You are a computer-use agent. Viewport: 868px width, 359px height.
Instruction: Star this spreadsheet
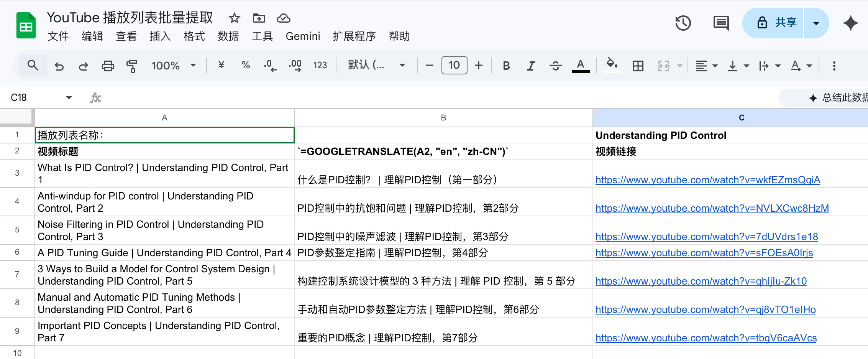tap(234, 18)
